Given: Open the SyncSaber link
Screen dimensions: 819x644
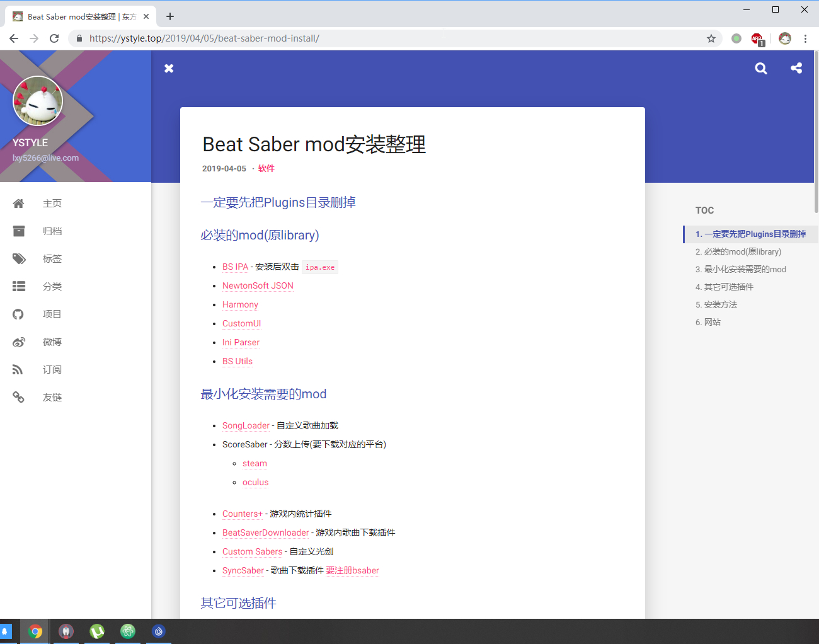Looking at the screenshot, I should (x=243, y=571).
